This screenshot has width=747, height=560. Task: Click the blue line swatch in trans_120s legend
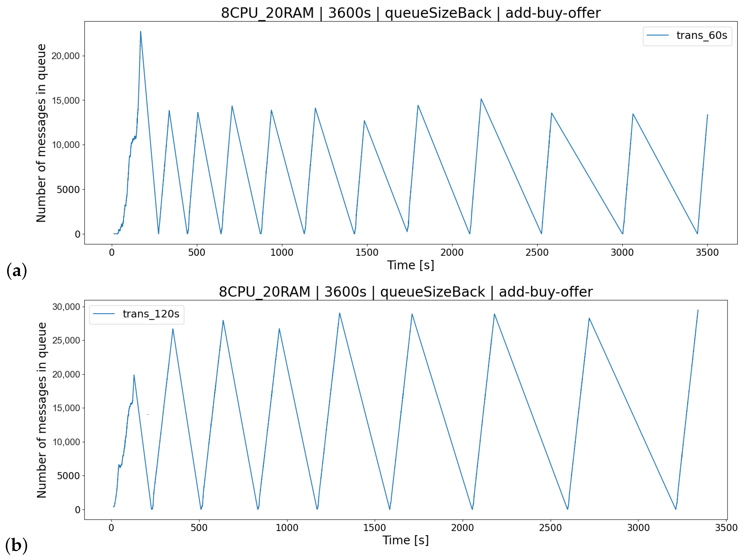pyautogui.click(x=104, y=314)
